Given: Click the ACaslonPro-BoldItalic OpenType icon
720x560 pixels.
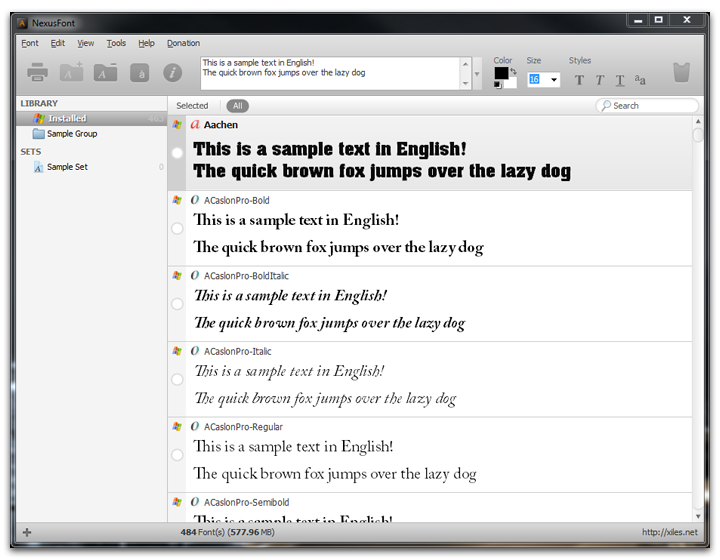Looking at the screenshot, I should [x=195, y=275].
